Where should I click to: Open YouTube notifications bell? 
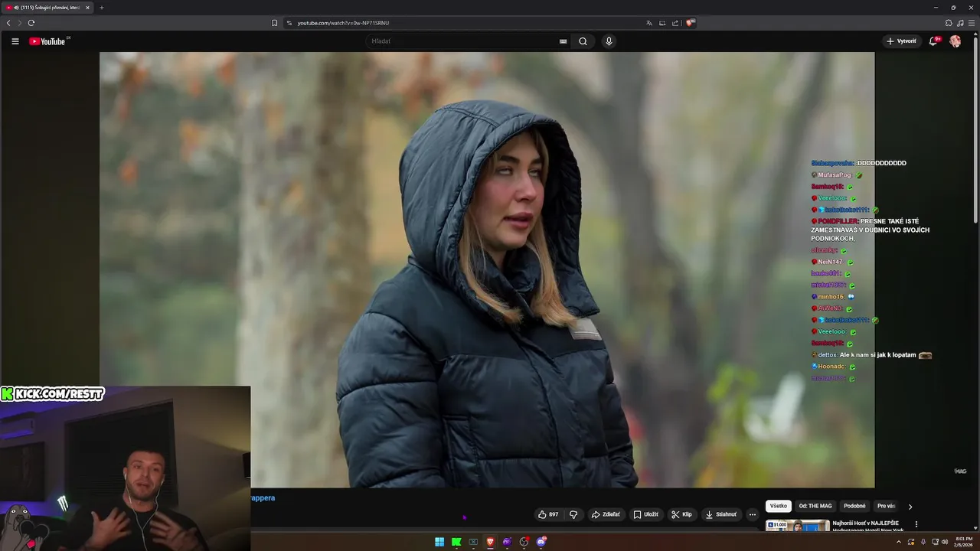[x=933, y=41]
